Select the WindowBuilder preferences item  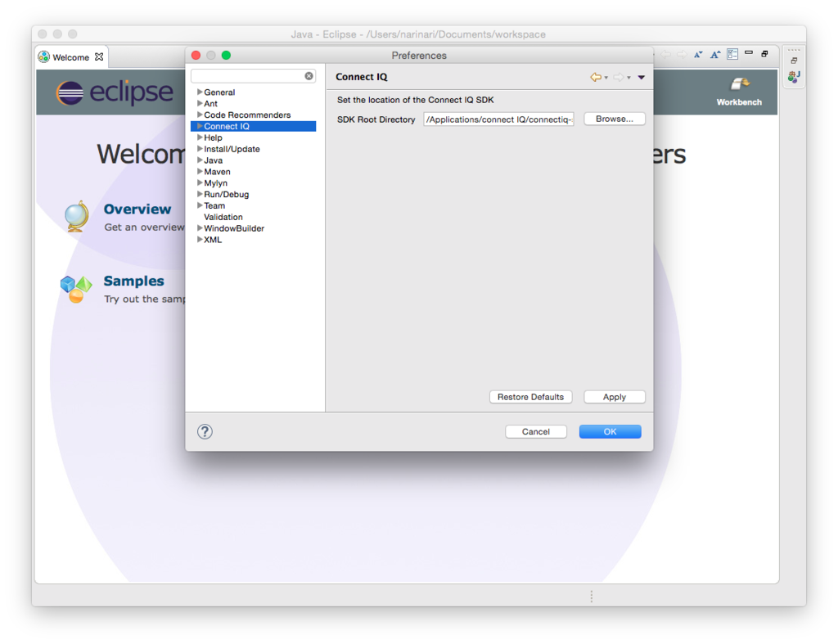pos(234,228)
